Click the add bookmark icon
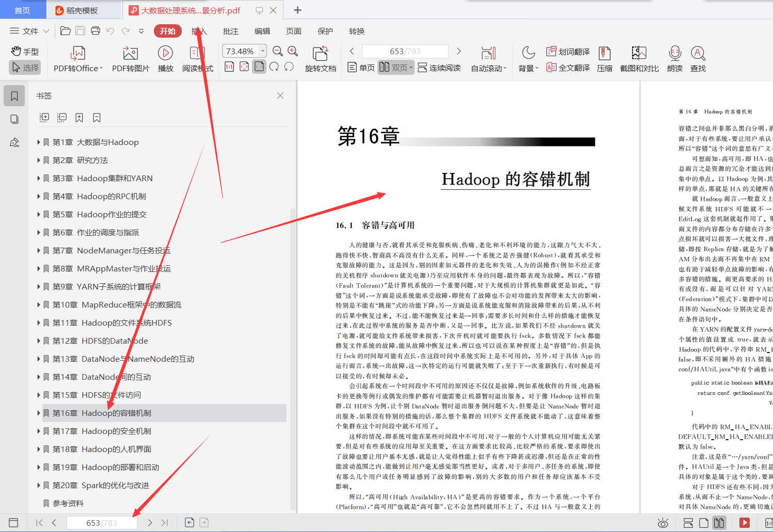The width and height of the screenshot is (773, 532). coord(79,118)
